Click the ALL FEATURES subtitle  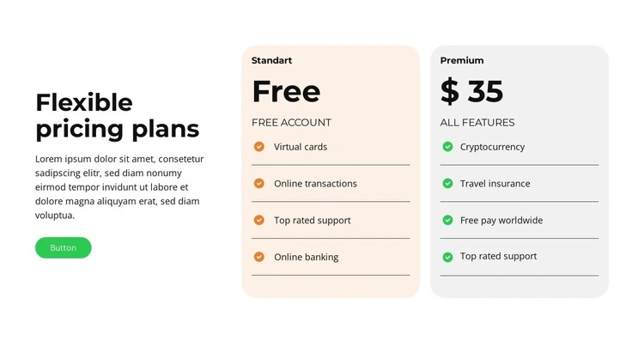click(477, 123)
